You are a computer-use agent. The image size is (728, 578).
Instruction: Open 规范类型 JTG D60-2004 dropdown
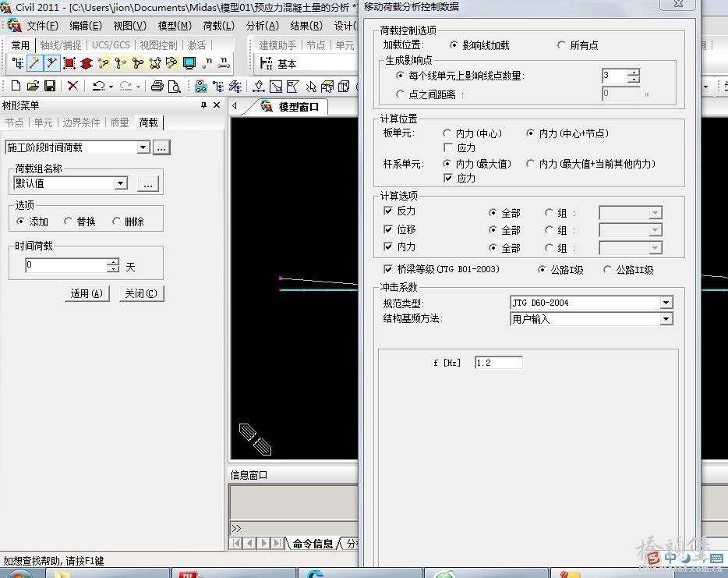pos(666,303)
